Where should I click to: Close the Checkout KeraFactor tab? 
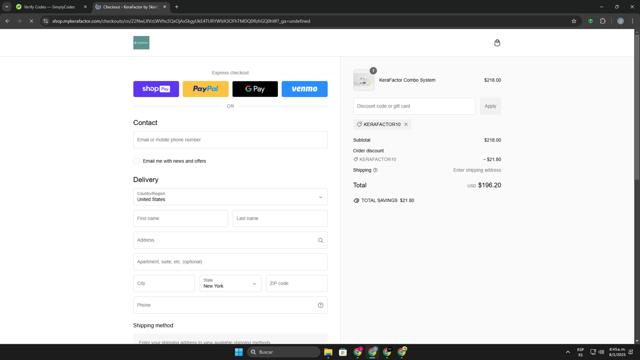point(164,7)
